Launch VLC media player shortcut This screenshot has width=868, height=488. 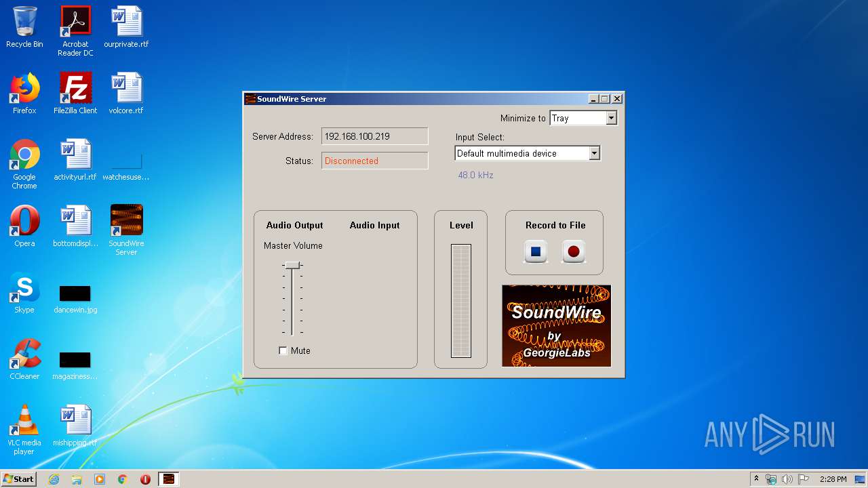24,430
